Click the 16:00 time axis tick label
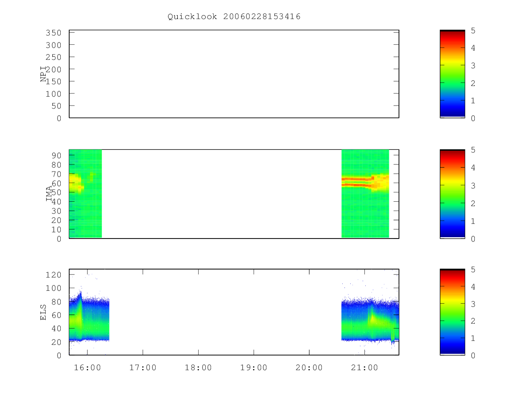Viewport: 532px width, 399px height. pyautogui.click(x=87, y=368)
